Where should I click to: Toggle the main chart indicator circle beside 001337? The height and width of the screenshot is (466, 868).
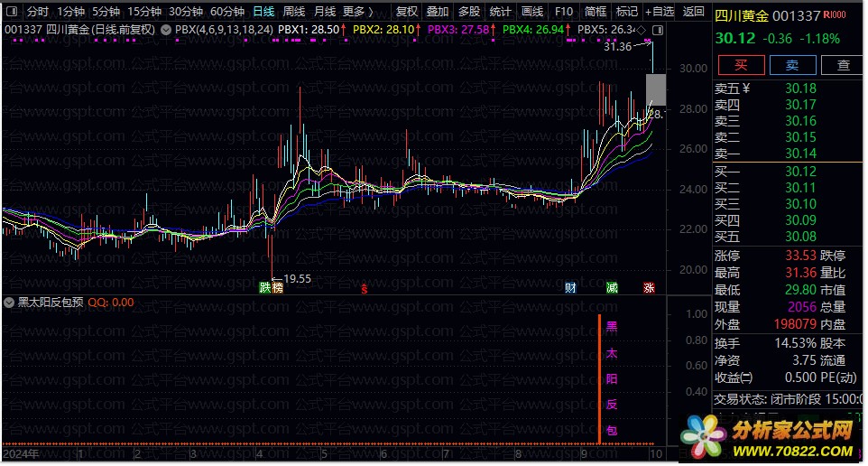click(166, 29)
